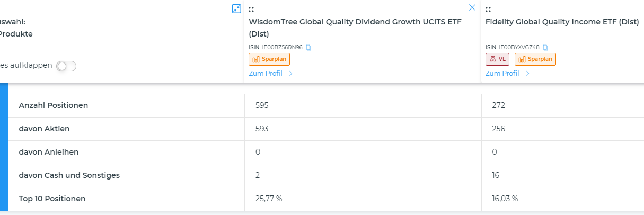Select the 'Top 10 Positionen' row label

(52, 199)
